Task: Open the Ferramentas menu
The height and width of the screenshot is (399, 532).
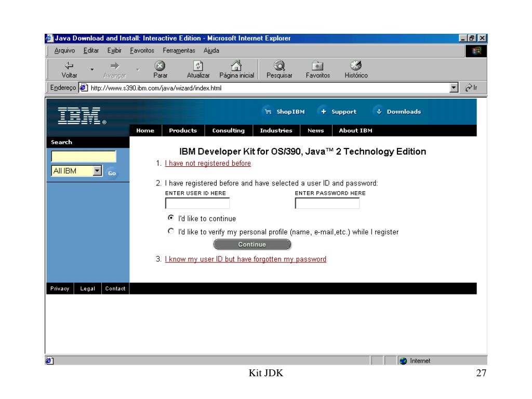Action: (179, 50)
